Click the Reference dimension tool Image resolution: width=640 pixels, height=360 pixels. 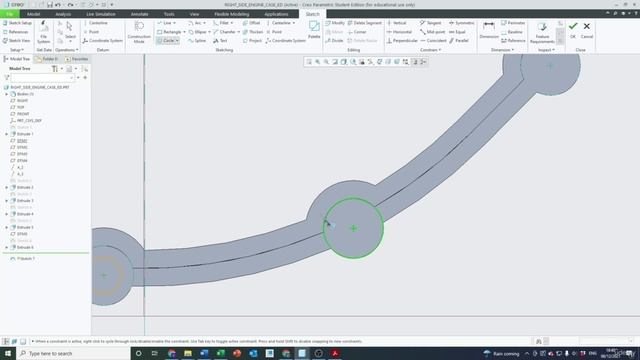click(513, 41)
